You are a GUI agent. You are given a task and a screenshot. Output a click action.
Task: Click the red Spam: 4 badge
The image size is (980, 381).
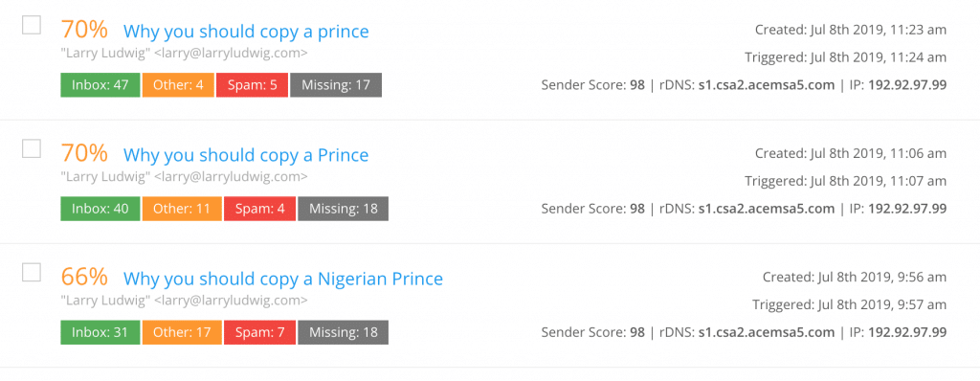pos(259,209)
